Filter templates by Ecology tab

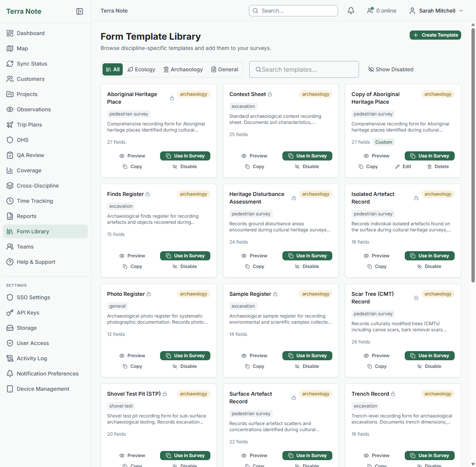[141, 69]
